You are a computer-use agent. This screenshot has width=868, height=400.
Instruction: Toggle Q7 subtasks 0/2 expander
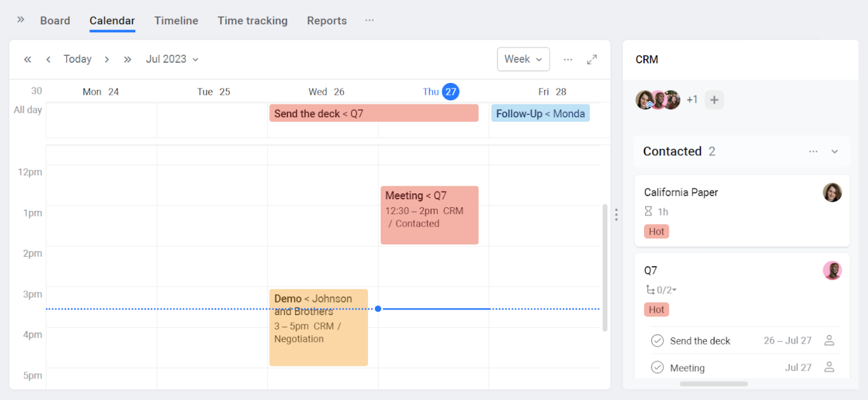pos(663,290)
